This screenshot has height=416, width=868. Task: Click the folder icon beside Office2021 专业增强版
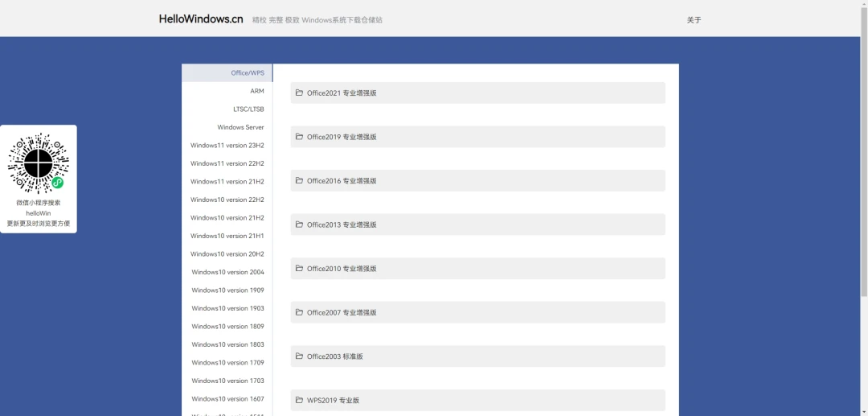point(300,93)
